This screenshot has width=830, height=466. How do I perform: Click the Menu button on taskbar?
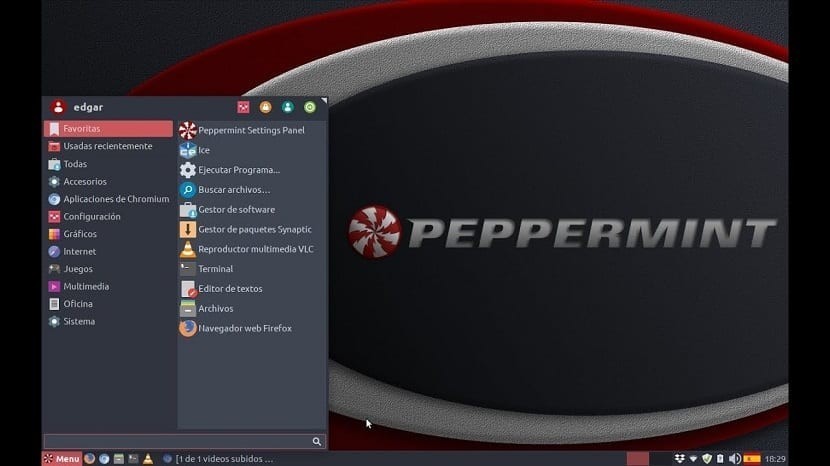(x=61, y=459)
